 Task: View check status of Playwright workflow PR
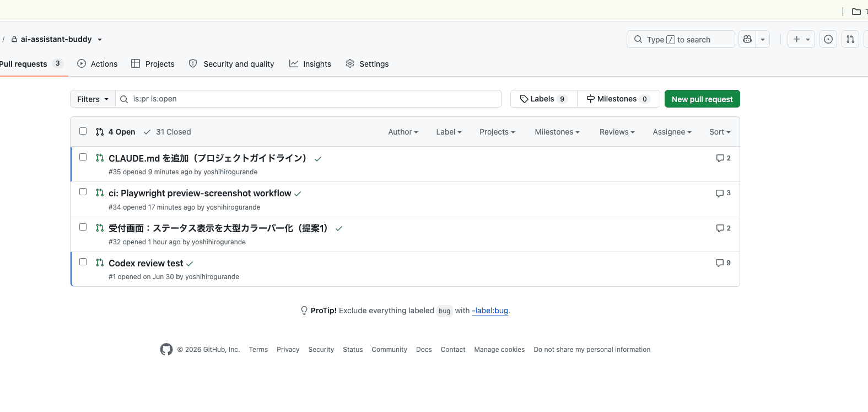coord(298,194)
